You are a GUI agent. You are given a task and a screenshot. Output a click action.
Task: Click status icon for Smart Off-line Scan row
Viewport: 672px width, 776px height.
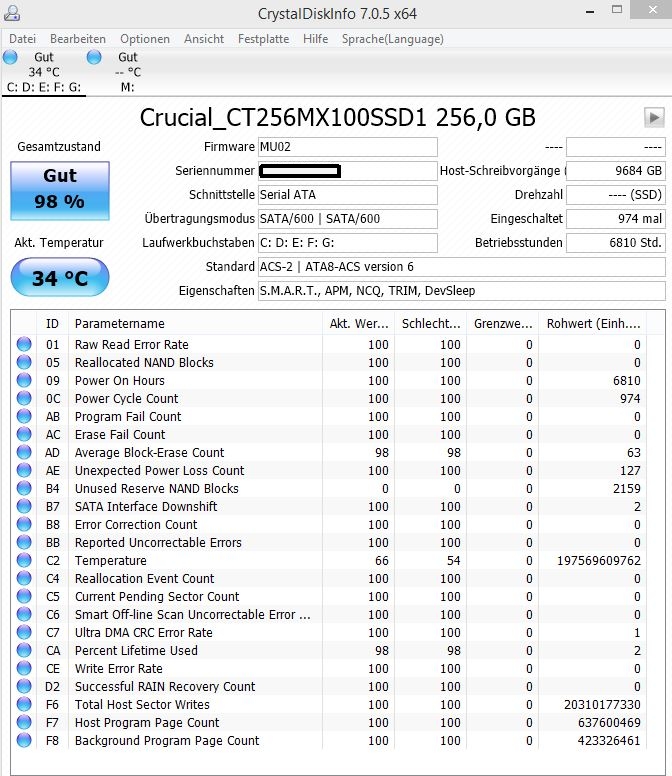coord(24,614)
